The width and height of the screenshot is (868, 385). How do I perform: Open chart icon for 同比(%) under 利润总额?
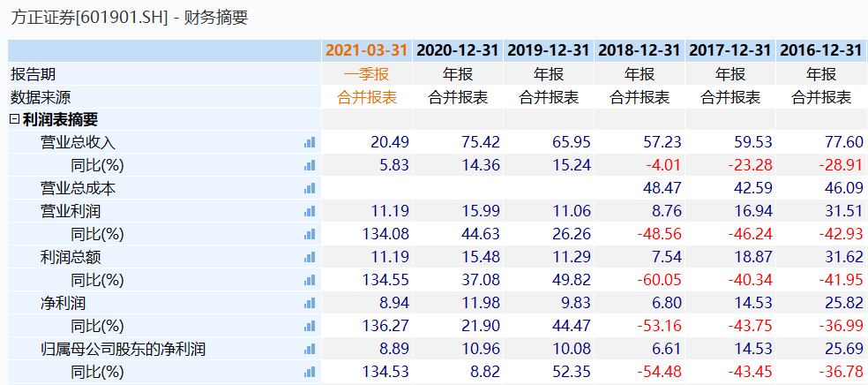click(310, 280)
